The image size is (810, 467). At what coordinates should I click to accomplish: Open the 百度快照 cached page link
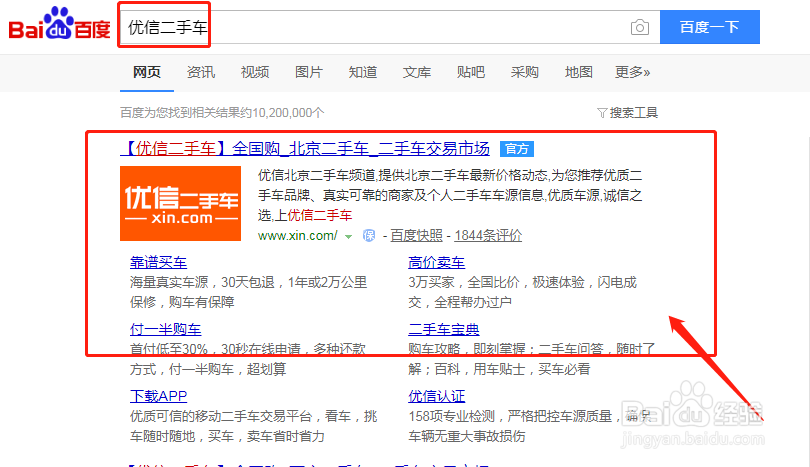tap(416, 236)
